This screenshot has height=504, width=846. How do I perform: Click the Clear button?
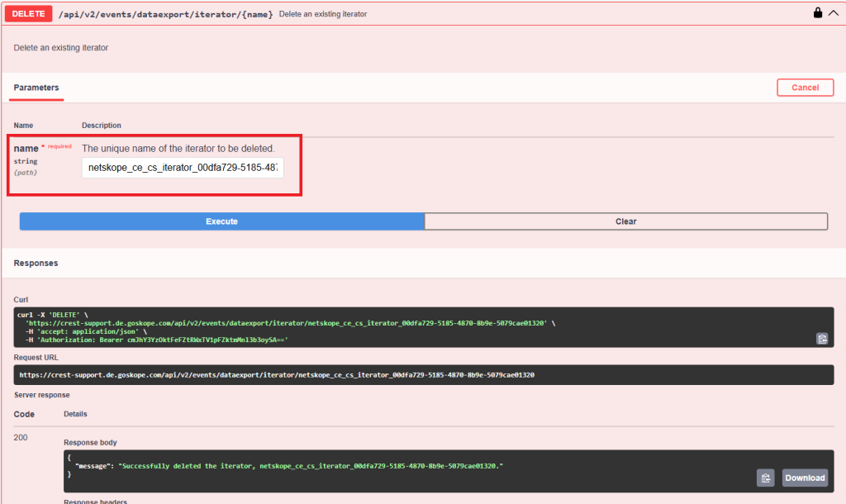[x=626, y=221]
